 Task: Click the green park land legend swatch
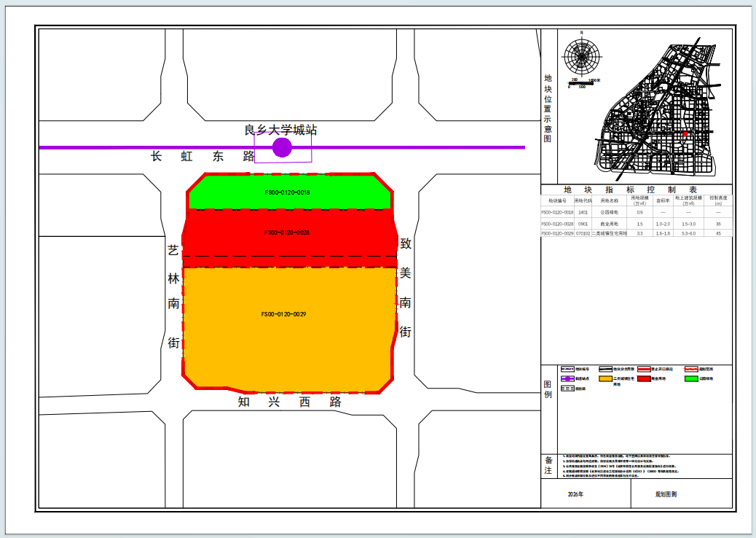(691, 379)
